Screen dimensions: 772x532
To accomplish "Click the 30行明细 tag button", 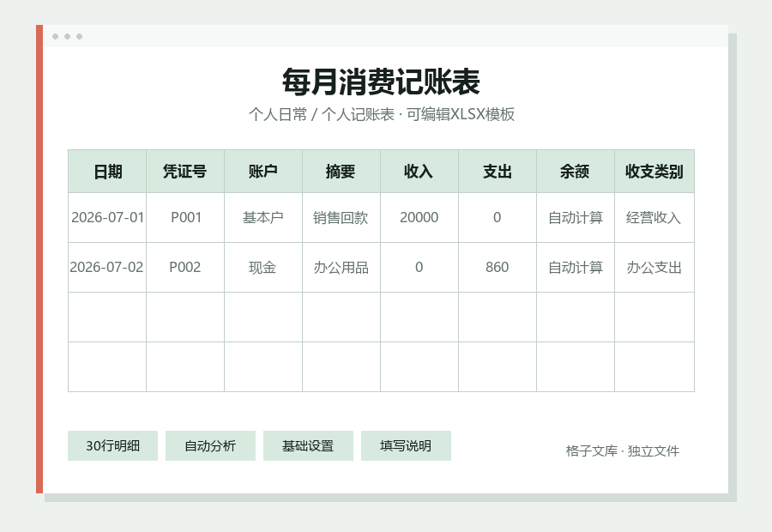I will pos(112,446).
